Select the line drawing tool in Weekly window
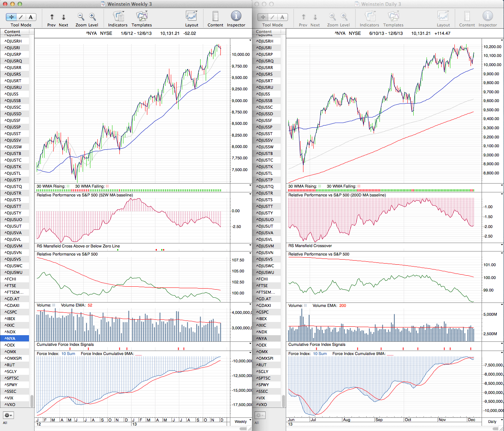This screenshot has width=504, height=431. pos(21,17)
